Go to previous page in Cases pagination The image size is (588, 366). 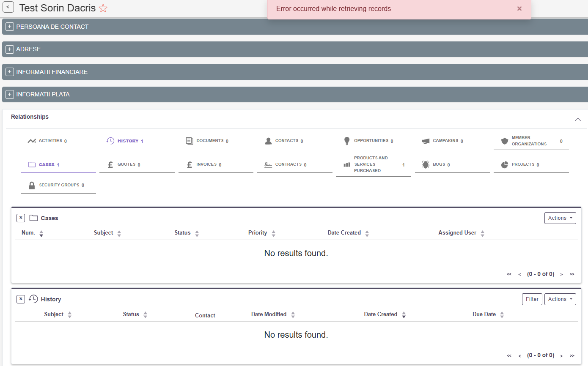click(x=519, y=274)
